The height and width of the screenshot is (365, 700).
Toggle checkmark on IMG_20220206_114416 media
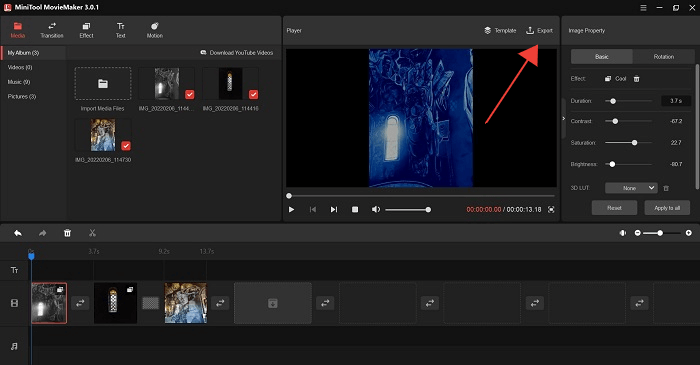253,94
